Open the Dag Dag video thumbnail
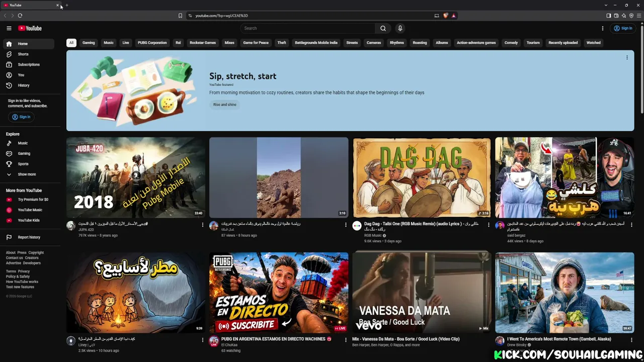 pos(422,177)
